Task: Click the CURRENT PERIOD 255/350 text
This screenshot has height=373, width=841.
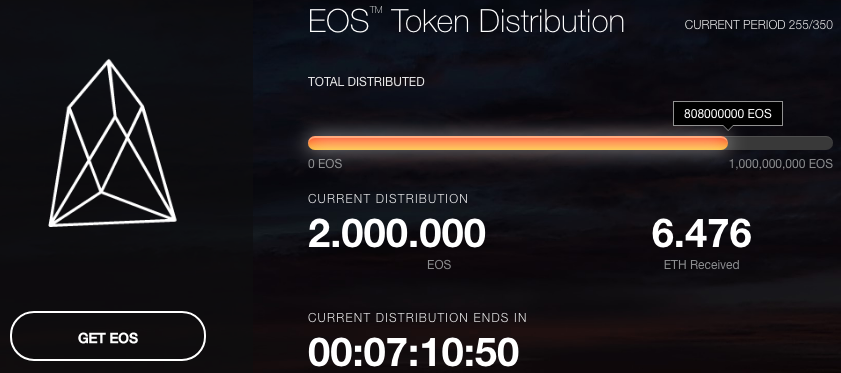Action: 758,25
